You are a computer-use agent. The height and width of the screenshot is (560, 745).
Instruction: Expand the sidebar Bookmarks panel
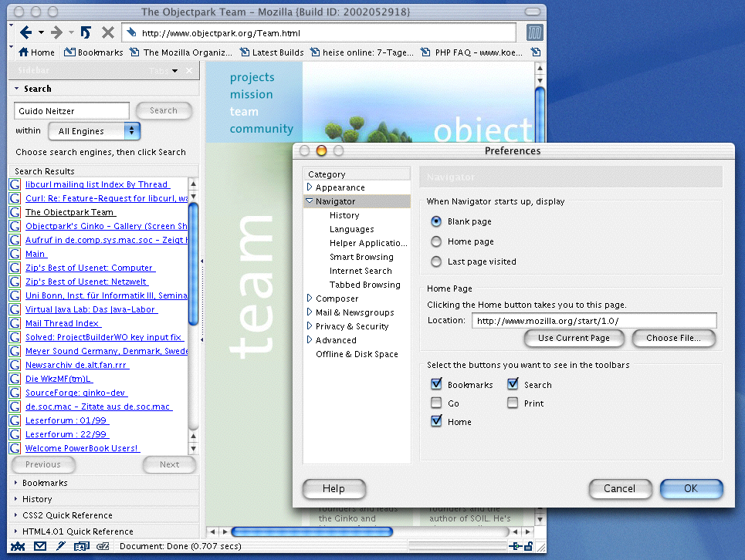click(x=104, y=483)
